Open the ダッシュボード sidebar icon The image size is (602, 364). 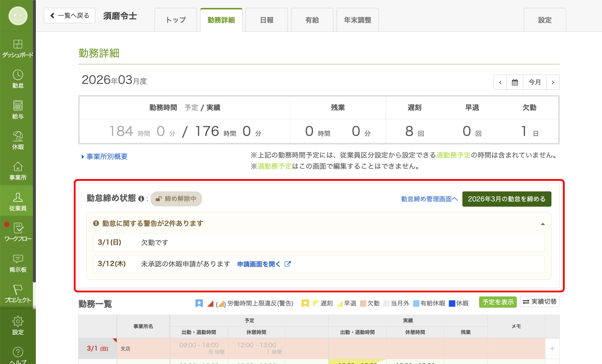(x=18, y=45)
